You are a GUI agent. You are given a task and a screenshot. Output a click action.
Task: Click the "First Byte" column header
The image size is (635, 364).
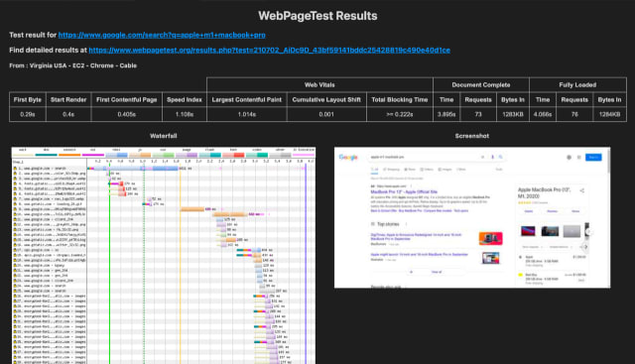[28, 99]
